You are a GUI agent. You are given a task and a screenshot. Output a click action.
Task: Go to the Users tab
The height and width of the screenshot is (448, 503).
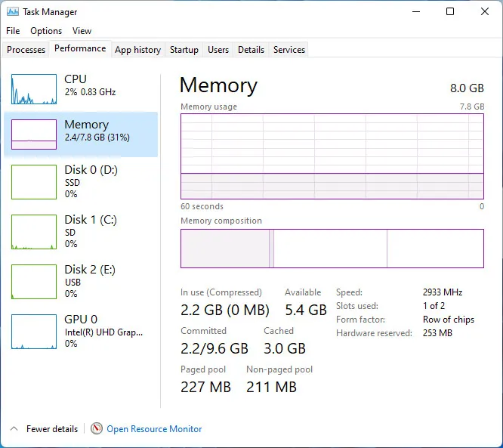point(218,50)
